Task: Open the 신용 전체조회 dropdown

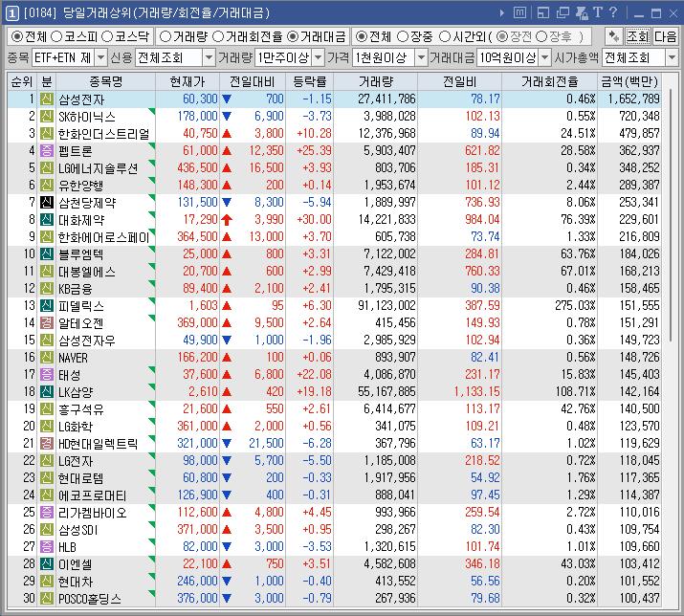Action: pyautogui.click(x=209, y=57)
